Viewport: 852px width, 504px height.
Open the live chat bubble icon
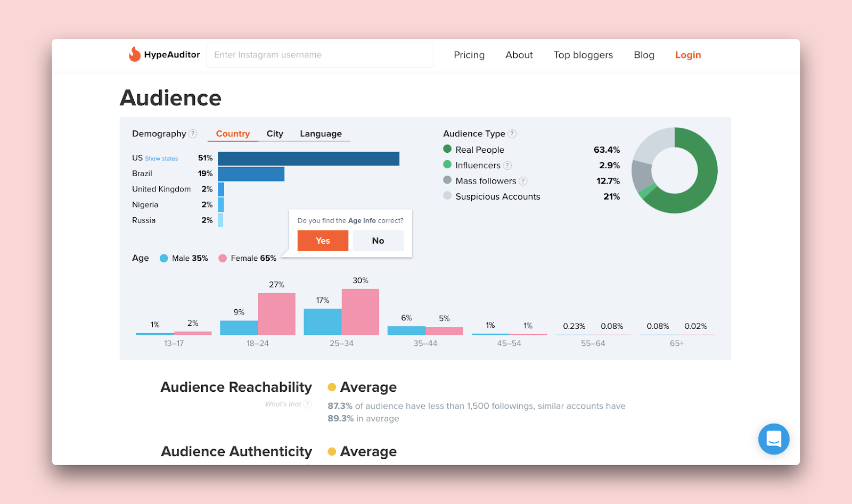(773, 439)
